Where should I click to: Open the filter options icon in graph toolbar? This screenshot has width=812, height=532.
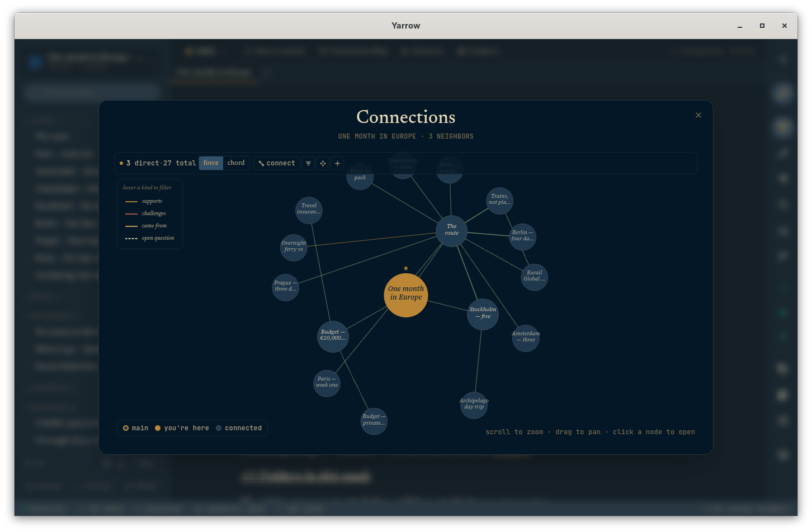tap(308, 163)
